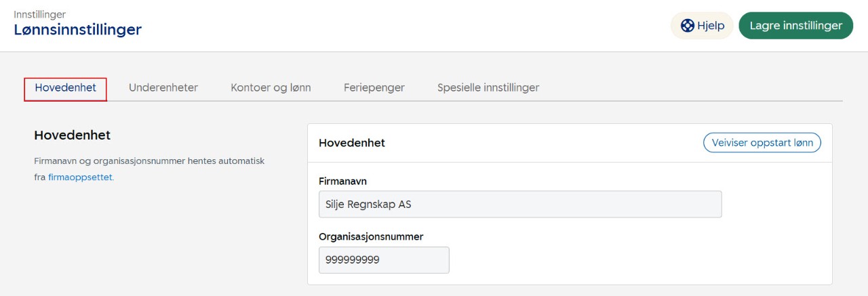Screen dimensions: 868x296
Task: Click the Lønnsinnstillinger page title
Action: coord(77,30)
